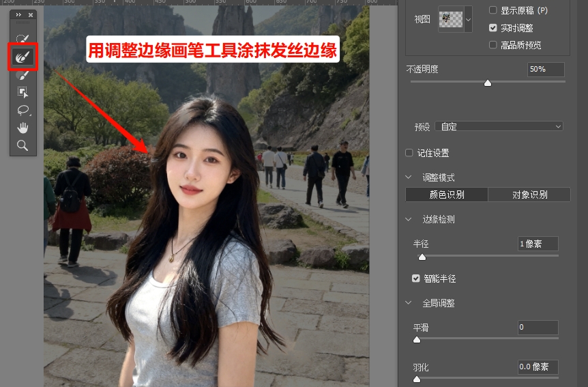Collapse the 边缘检测 section
Viewport: 588px width, 387px height.
pos(409,219)
